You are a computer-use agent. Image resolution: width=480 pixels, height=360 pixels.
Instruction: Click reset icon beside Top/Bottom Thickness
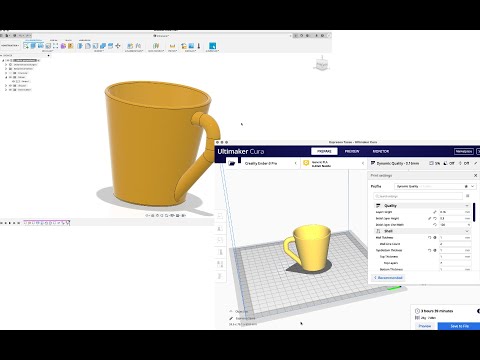pyautogui.click(x=429, y=250)
